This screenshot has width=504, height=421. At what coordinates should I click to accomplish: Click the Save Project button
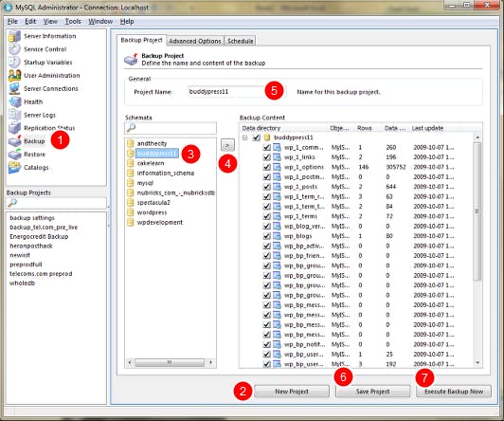point(373,392)
